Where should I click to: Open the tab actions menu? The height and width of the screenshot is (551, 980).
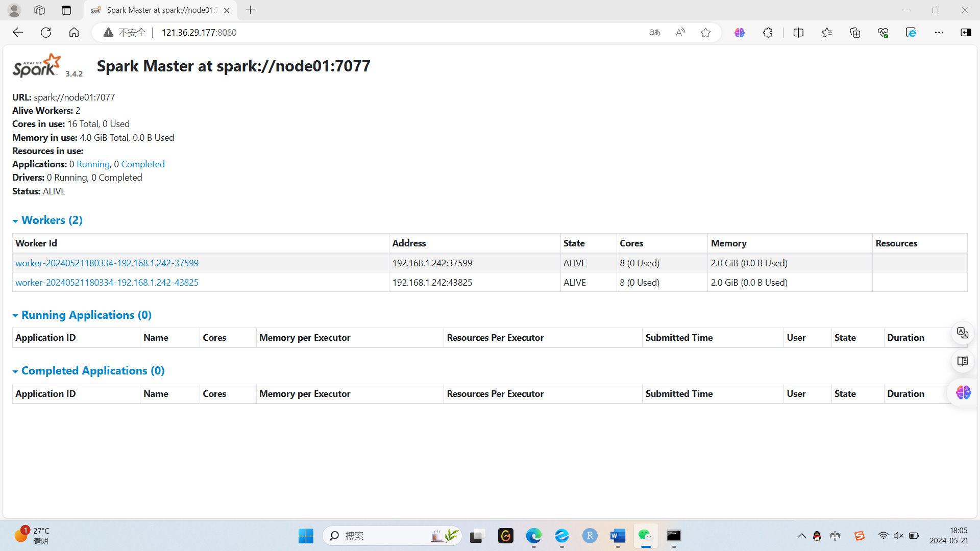tap(66, 10)
